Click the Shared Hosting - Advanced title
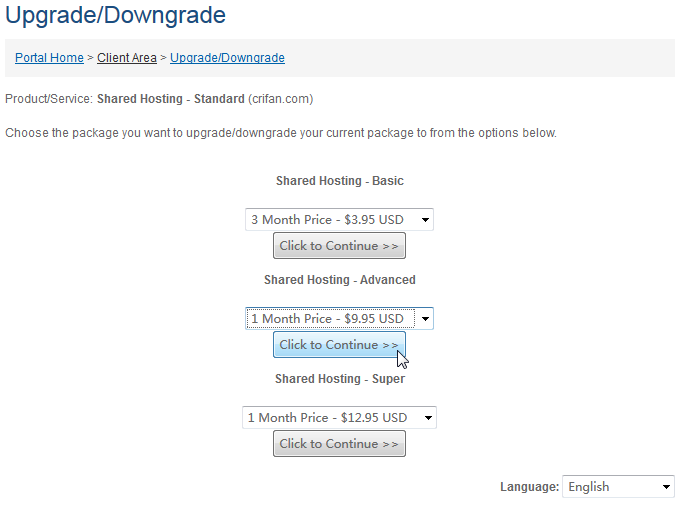Image resolution: width=686 pixels, height=508 pixels. tap(340, 280)
